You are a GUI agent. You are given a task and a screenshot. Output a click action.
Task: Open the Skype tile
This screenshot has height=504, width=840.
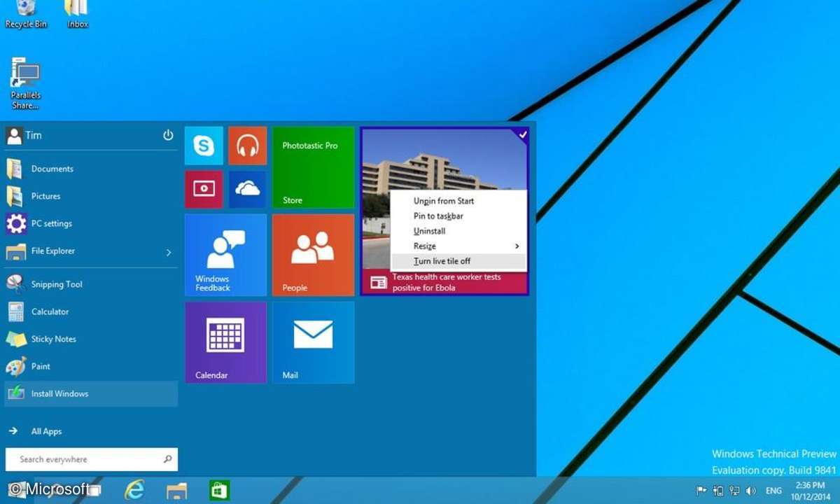204,146
